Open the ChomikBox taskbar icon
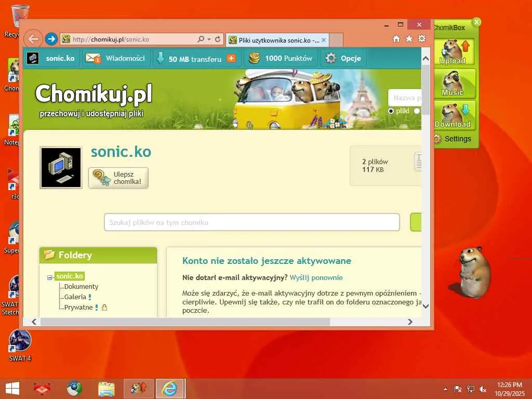 [x=138, y=389]
